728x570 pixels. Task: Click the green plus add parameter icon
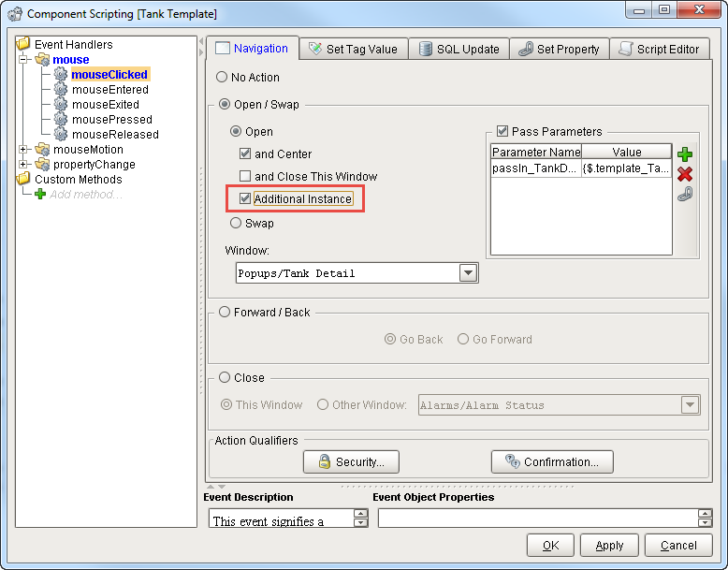tap(685, 154)
